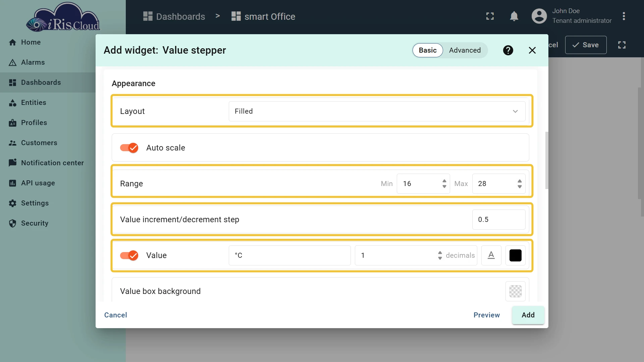This screenshot has height=362, width=644.
Task: Click the Range Min stepper arrows
Action: [x=444, y=184]
